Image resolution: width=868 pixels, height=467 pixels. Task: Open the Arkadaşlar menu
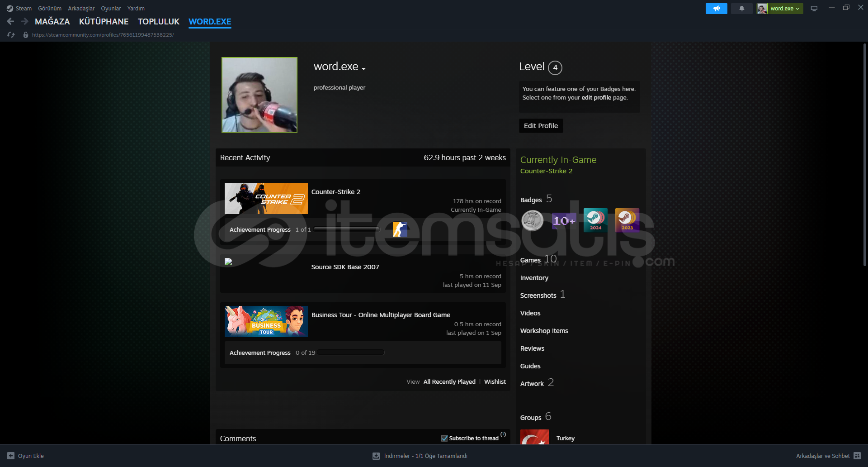(x=81, y=9)
